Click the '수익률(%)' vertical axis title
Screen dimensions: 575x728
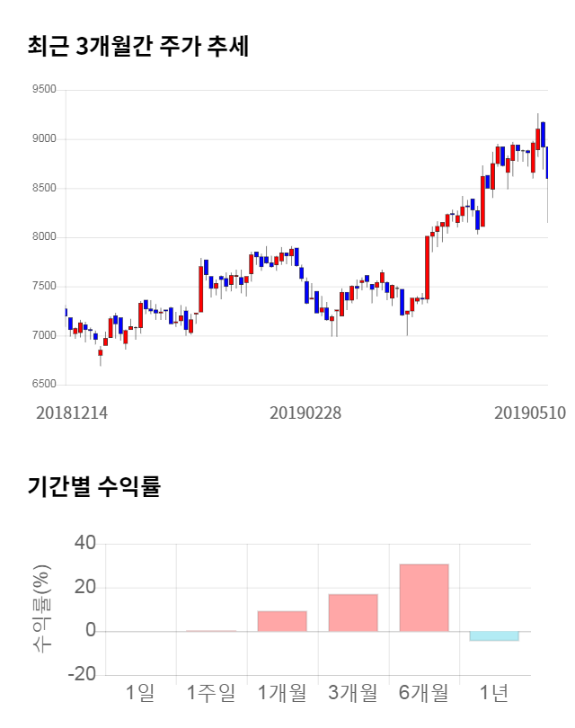(x=41, y=609)
